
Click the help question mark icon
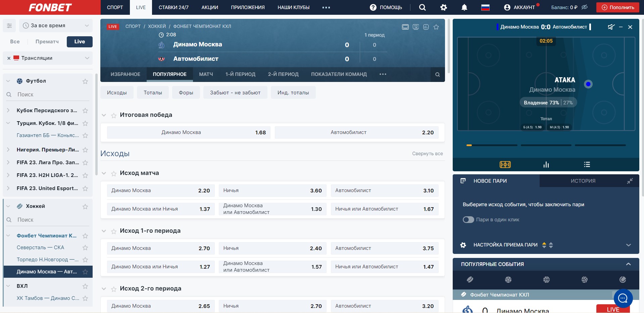(373, 7)
